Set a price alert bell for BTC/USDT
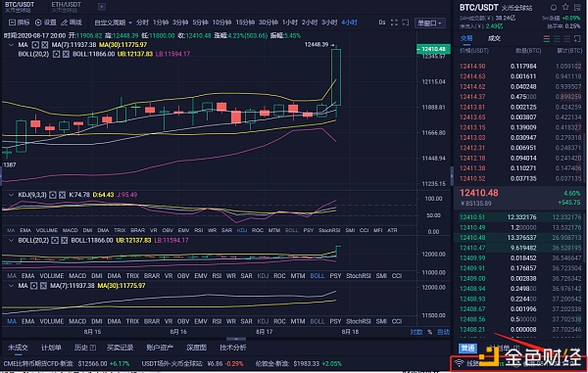Screen dimensions: 588x373 click(x=554, y=7)
